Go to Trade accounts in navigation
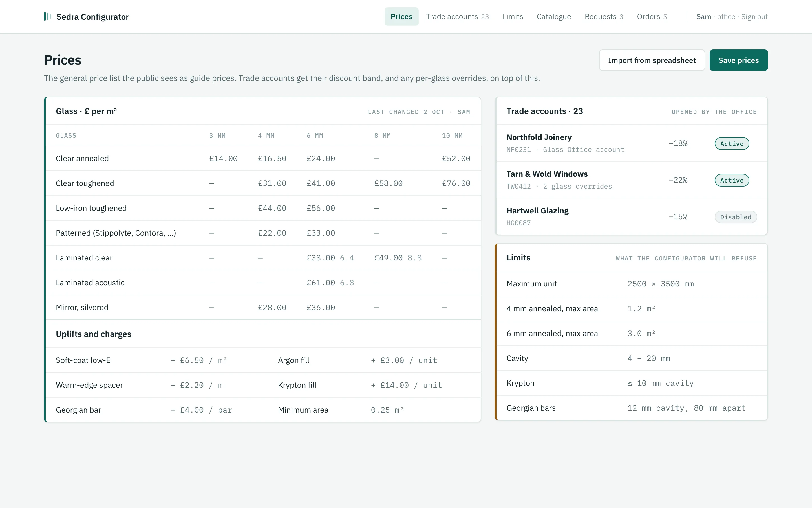 tap(457, 16)
